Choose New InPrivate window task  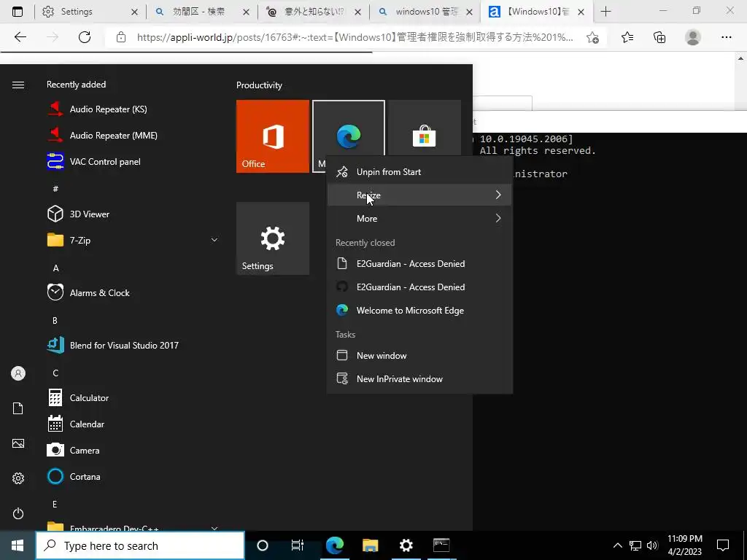(419, 378)
